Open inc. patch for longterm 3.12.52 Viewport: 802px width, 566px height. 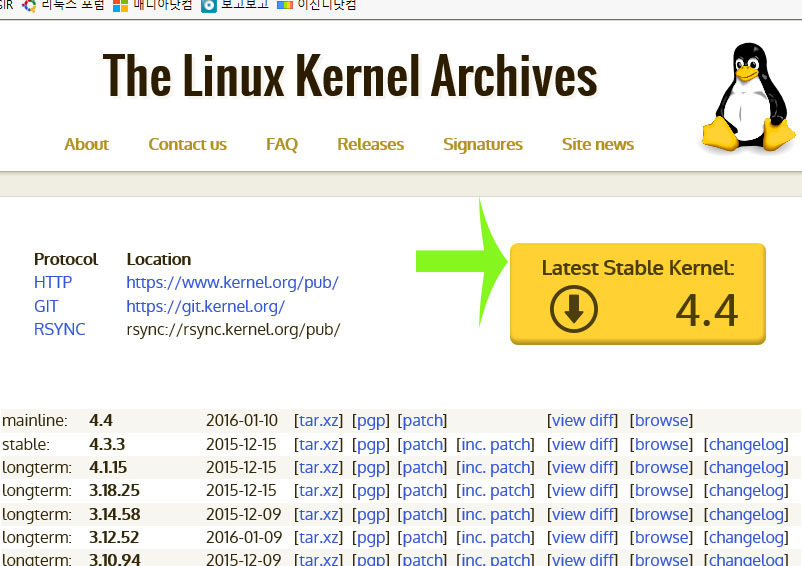click(496, 537)
